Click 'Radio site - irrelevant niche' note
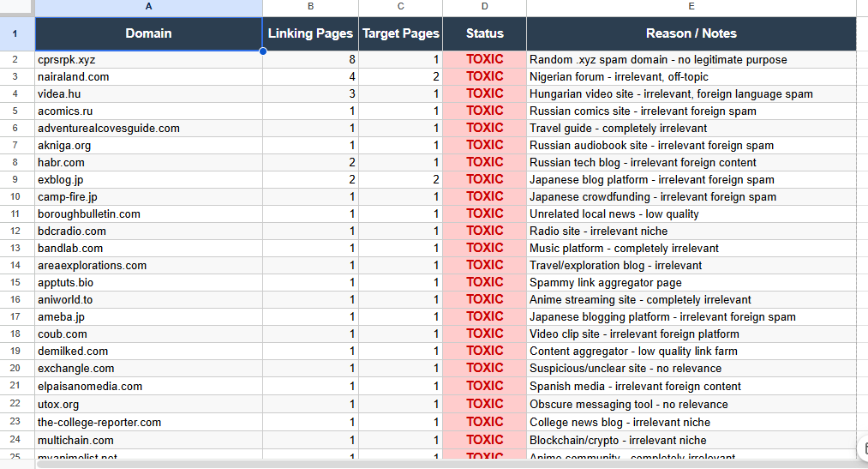 (691, 231)
